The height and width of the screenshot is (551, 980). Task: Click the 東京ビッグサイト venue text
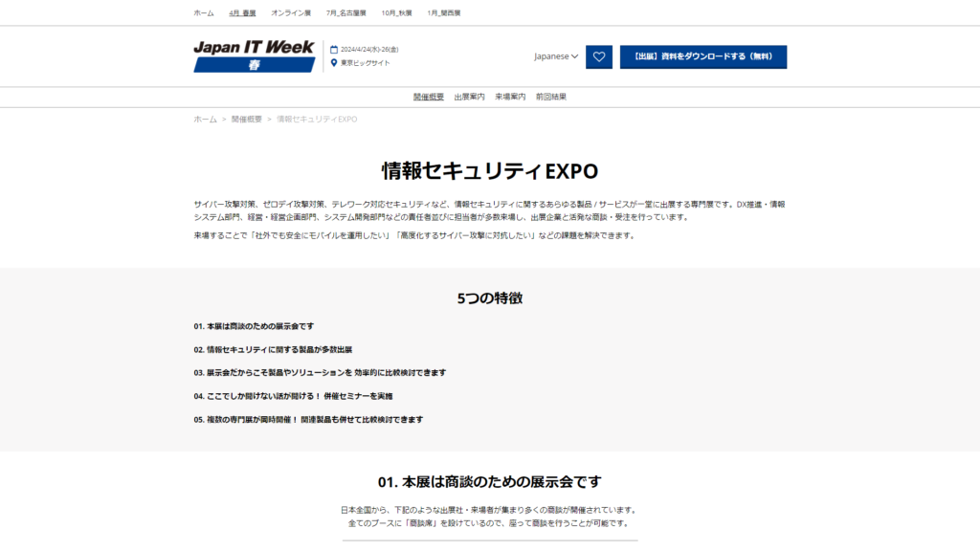point(365,63)
